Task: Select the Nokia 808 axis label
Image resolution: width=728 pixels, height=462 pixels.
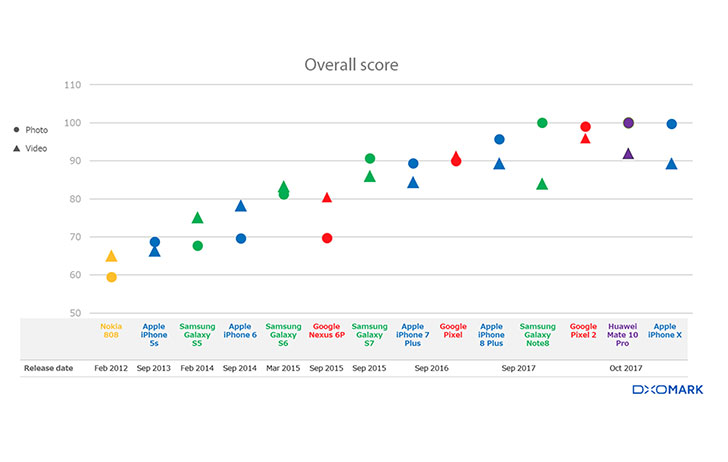Action: click(111, 331)
